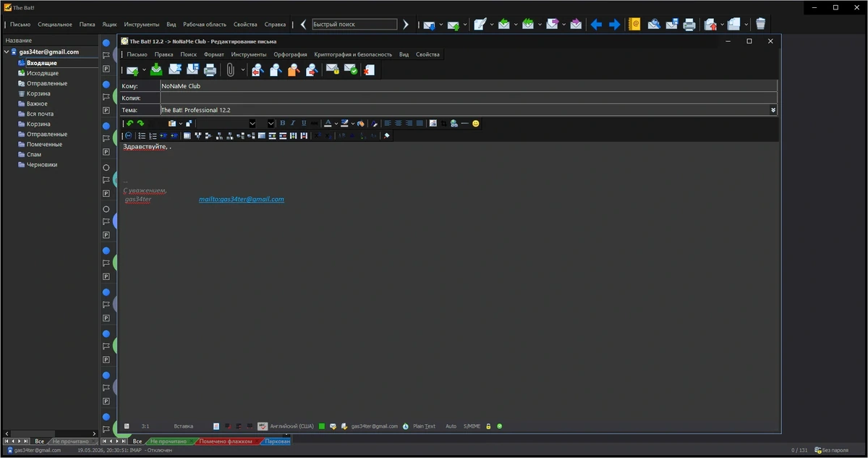Switch to the Помечено флажком tab
Image resolution: width=868 pixels, height=458 pixels.
[226, 441]
